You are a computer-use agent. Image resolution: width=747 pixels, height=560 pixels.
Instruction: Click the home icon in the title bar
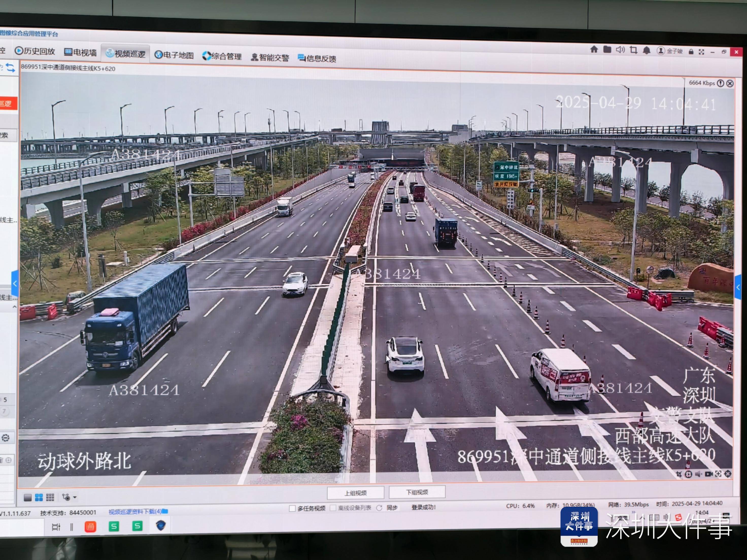coord(594,50)
